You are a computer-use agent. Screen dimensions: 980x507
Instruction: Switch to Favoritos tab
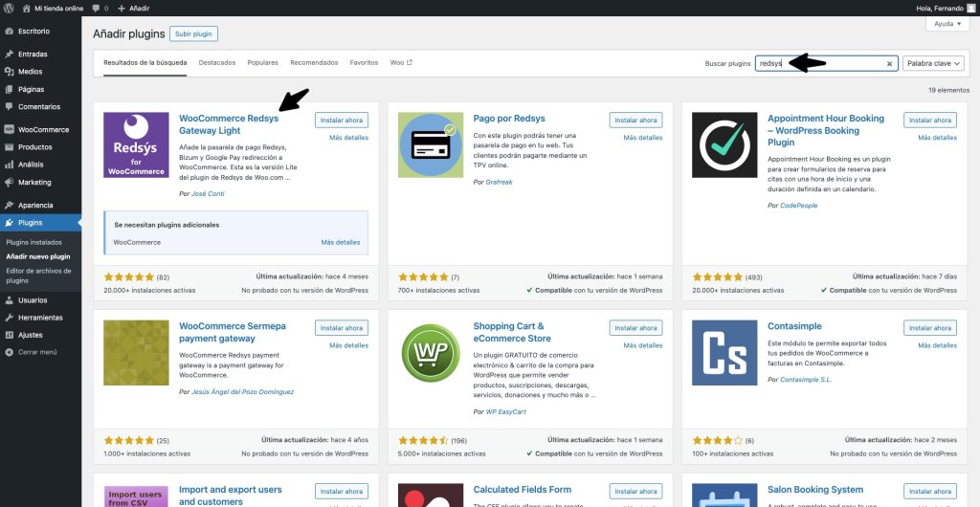click(x=364, y=63)
